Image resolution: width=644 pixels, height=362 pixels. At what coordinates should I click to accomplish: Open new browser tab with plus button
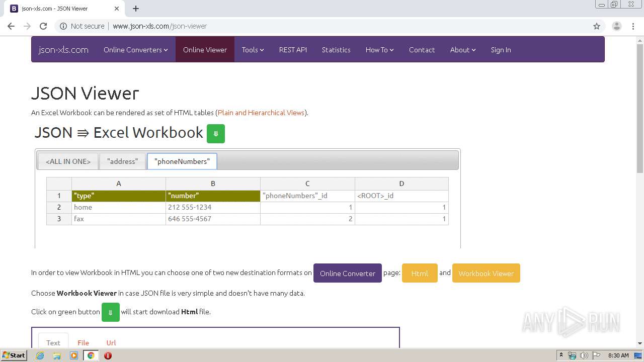point(136,9)
